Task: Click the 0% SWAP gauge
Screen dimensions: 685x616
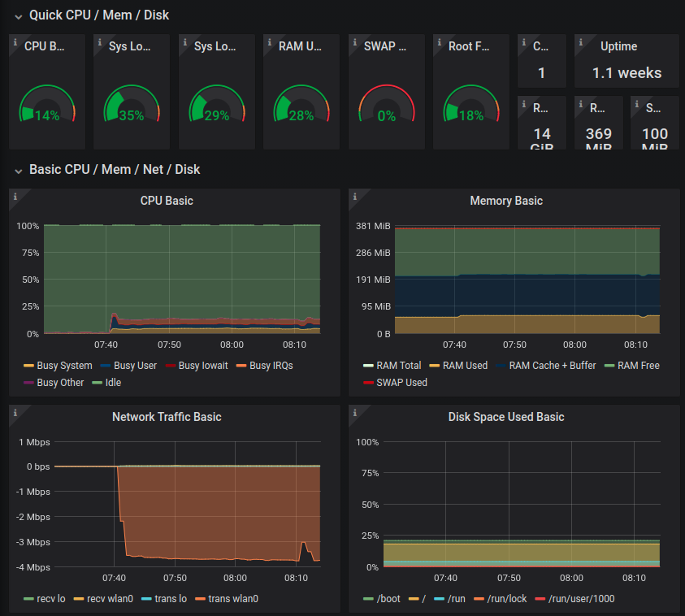Action: 386,104
